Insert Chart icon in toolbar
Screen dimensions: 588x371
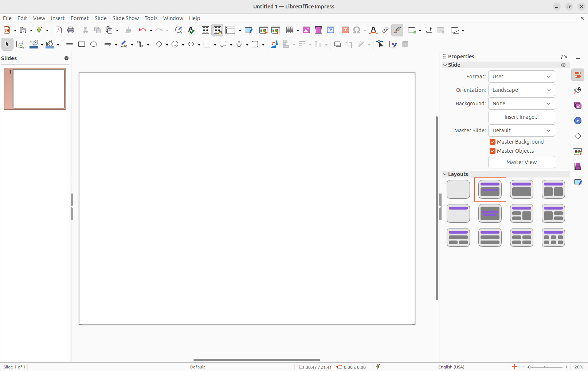click(x=330, y=30)
